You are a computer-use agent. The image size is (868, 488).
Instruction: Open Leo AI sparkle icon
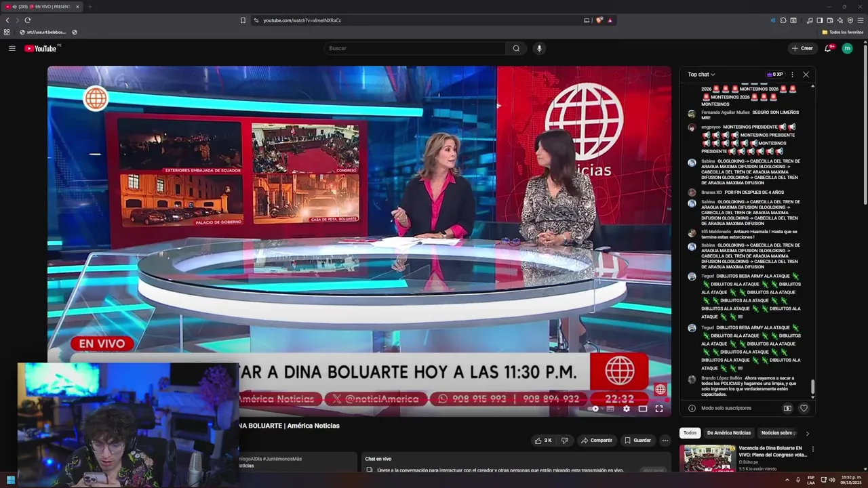coord(840,20)
